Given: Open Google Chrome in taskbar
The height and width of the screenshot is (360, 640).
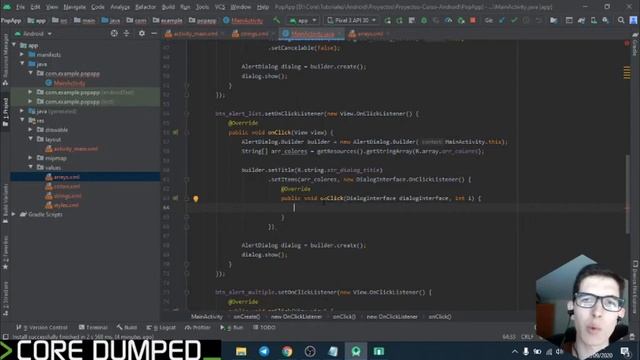Looking at the screenshot, I should [x=287, y=351].
